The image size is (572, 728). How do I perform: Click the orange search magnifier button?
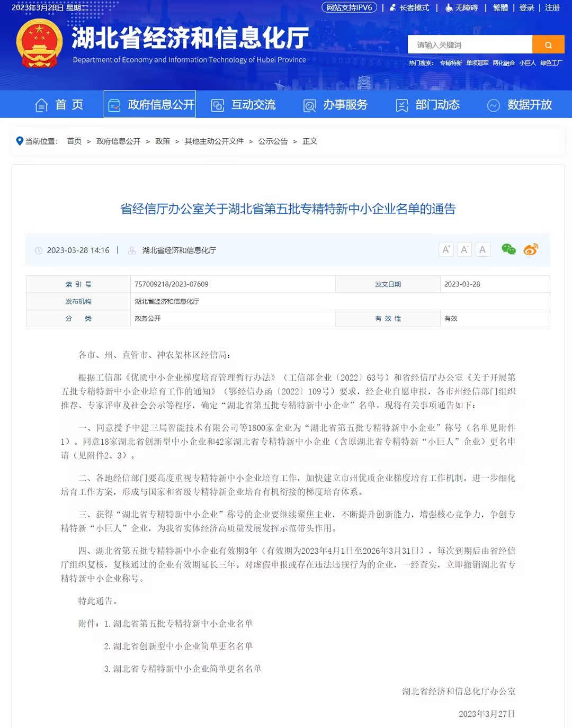pos(548,45)
